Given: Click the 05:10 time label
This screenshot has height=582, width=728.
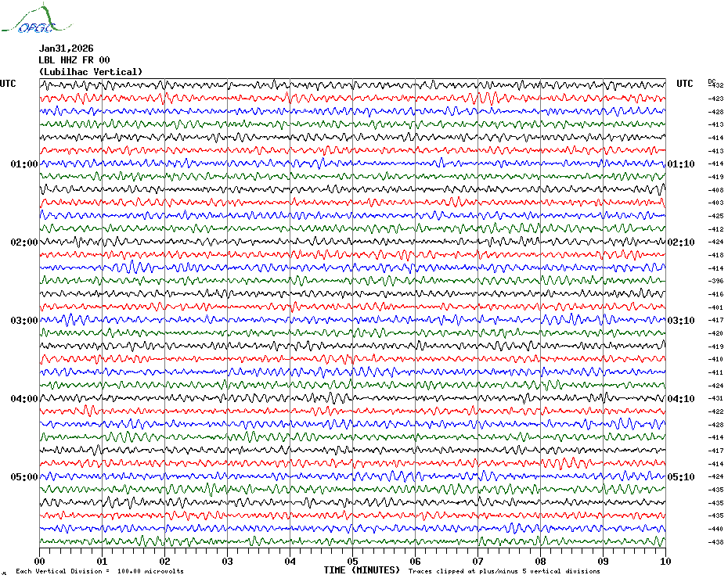Looking at the screenshot, I should click(x=681, y=477).
